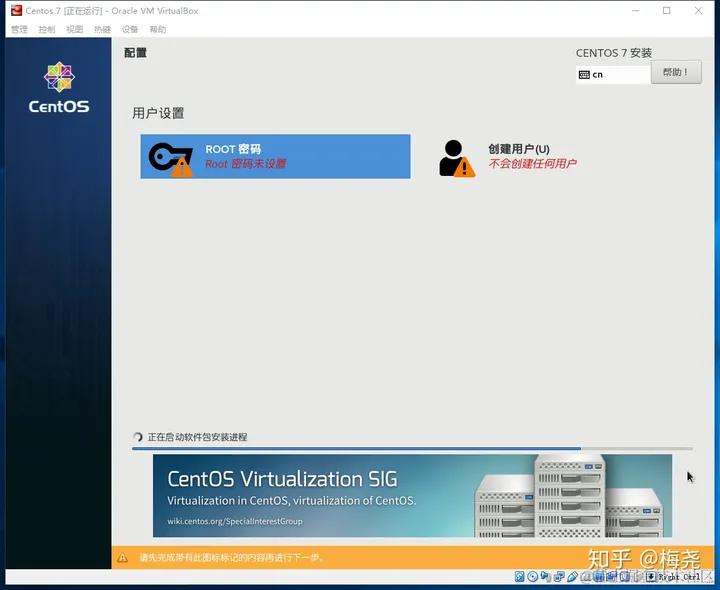Click '配置' page title
The image size is (720, 590).
135,53
